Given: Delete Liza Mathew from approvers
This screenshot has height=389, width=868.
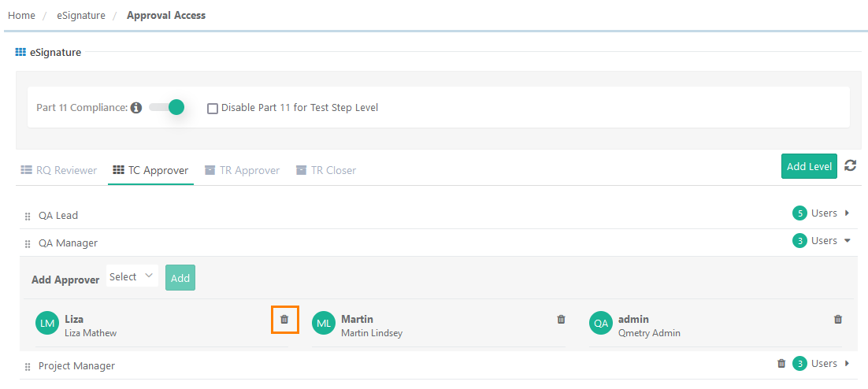Looking at the screenshot, I should pos(284,320).
